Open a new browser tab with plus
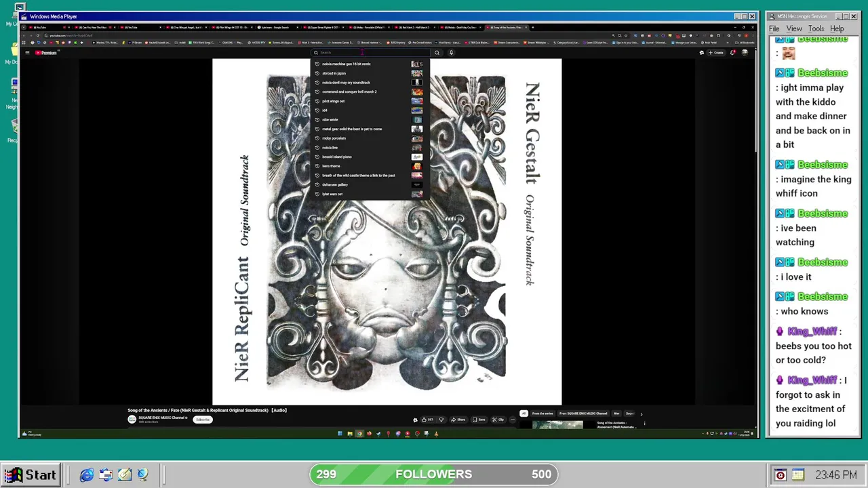Screen dimensions: 868x488 coord(534,27)
